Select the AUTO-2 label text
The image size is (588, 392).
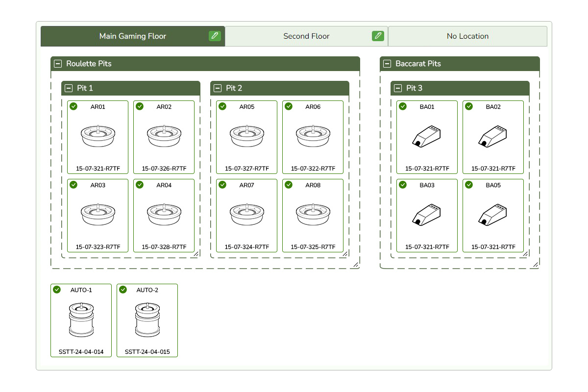coord(147,290)
